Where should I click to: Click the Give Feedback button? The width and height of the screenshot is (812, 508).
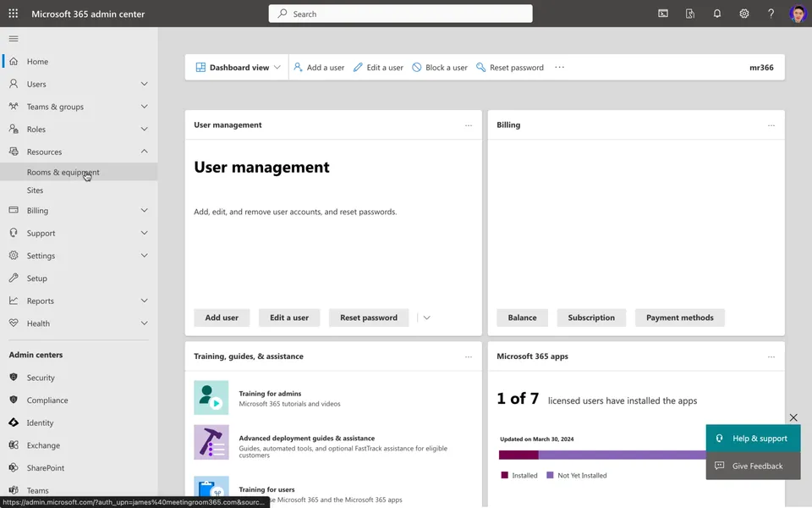point(753,466)
